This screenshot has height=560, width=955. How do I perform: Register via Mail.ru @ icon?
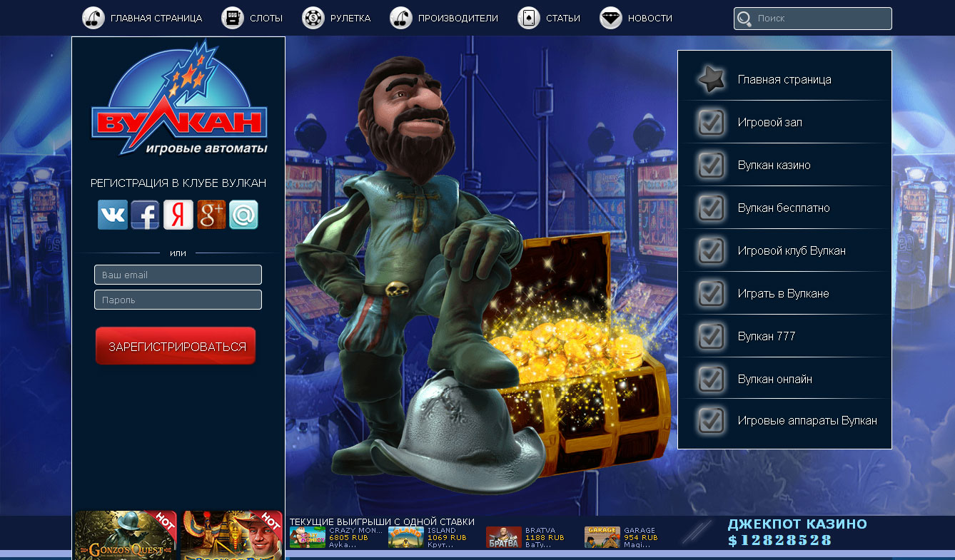click(x=243, y=215)
